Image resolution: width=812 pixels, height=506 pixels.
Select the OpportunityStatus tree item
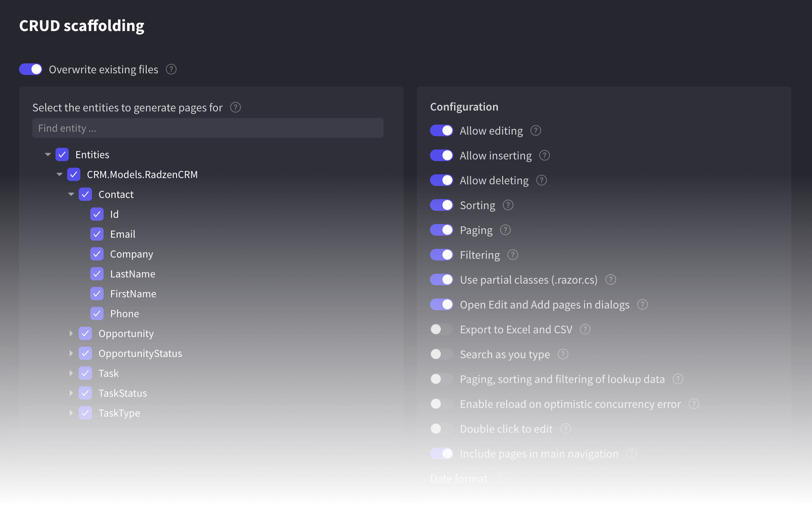[140, 354]
